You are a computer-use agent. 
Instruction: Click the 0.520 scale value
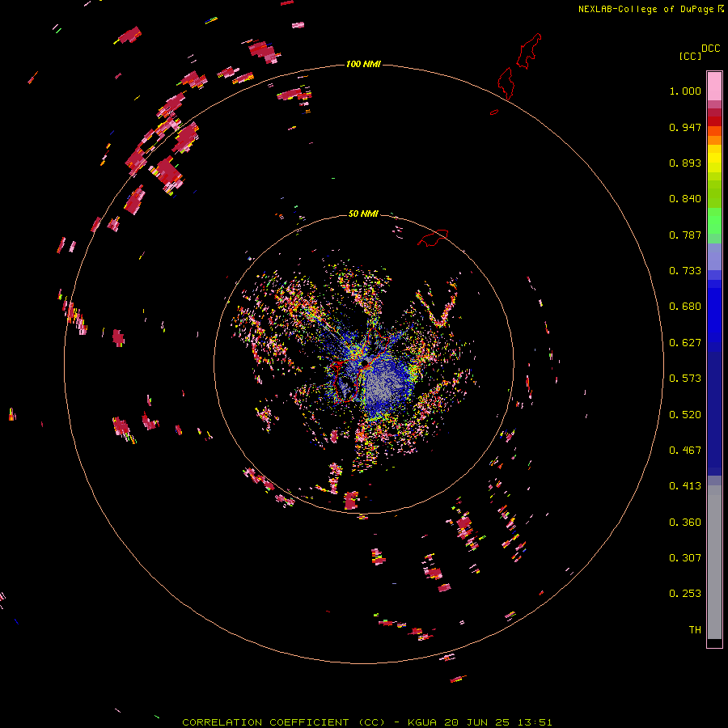click(x=685, y=415)
